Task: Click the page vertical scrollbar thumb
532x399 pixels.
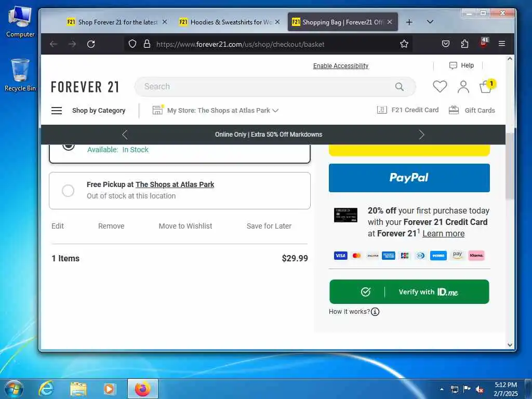Action: point(510,165)
